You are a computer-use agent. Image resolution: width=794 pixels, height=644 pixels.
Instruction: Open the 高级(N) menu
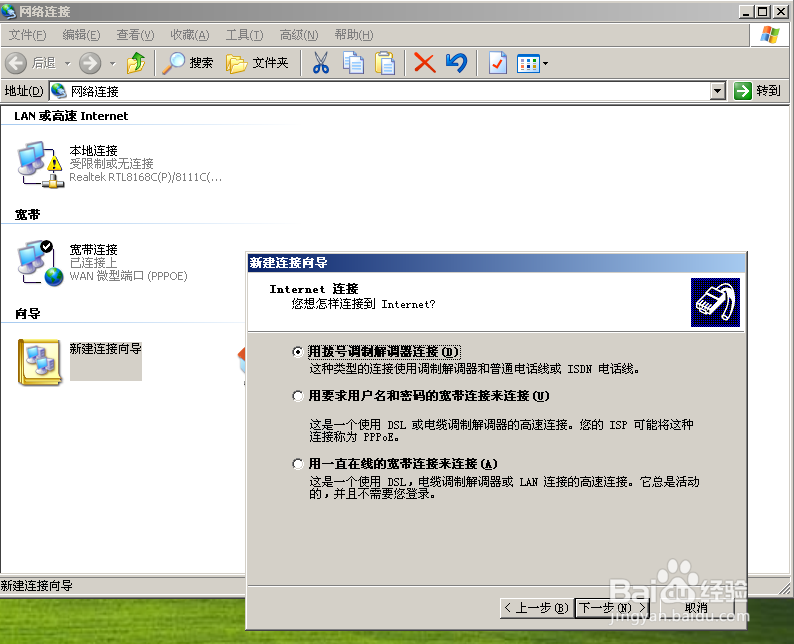point(299,35)
